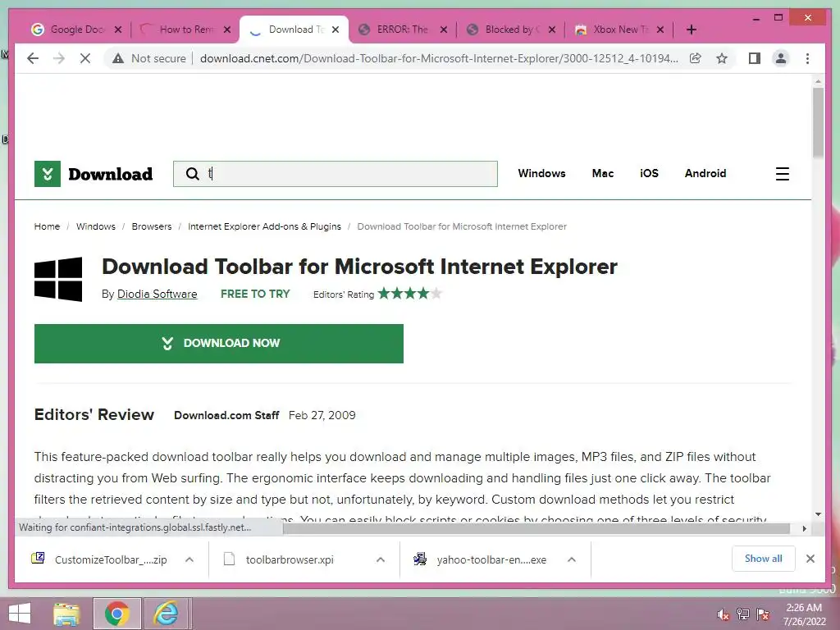Image resolution: width=840 pixels, height=630 pixels.
Task: Go back with the browser back arrow
Action: (x=33, y=58)
